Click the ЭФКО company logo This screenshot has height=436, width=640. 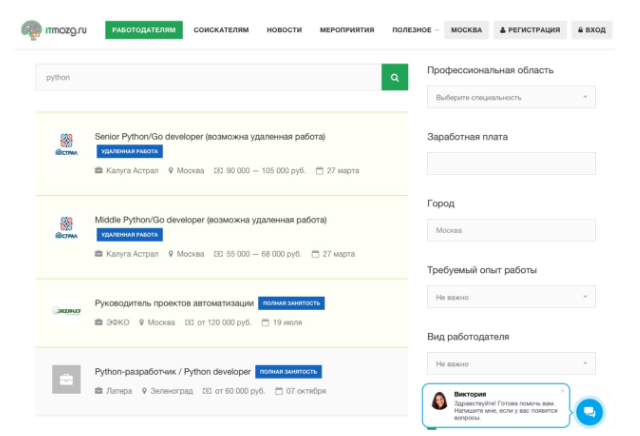pyautogui.click(x=67, y=311)
